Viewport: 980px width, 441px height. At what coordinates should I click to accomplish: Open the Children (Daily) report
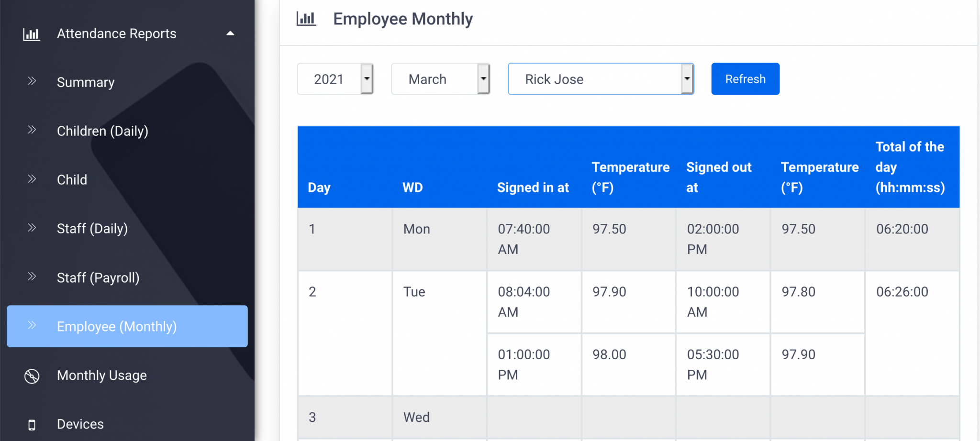coord(102,131)
